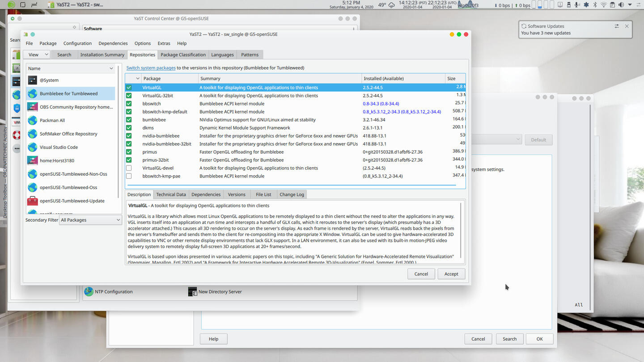Click the description panel vertical scrollbar
The image size is (644, 362).
tap(461, 231)
